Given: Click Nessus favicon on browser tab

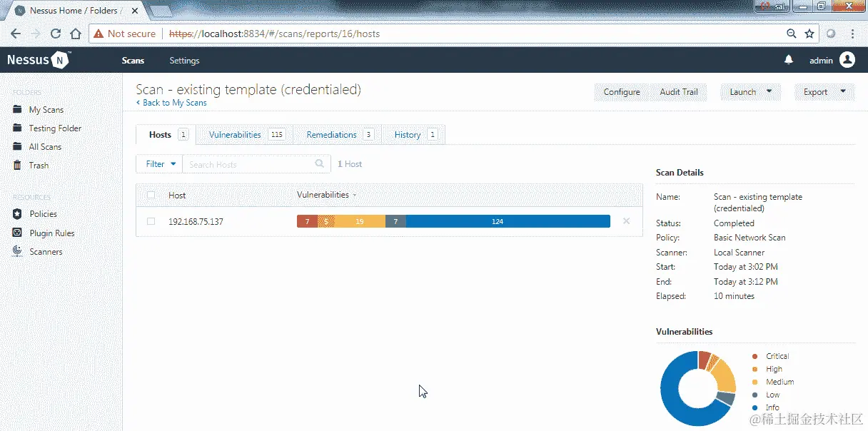Looking at the screenshot, I should pos(19,11).
